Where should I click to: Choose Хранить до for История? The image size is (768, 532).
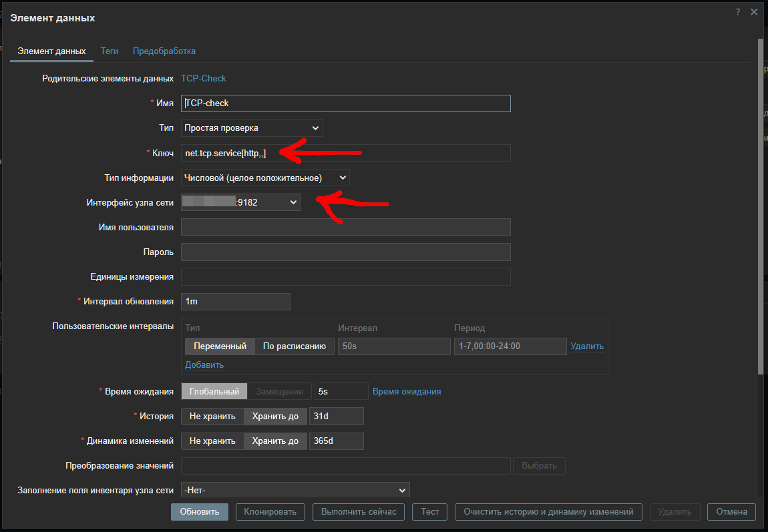275,416
